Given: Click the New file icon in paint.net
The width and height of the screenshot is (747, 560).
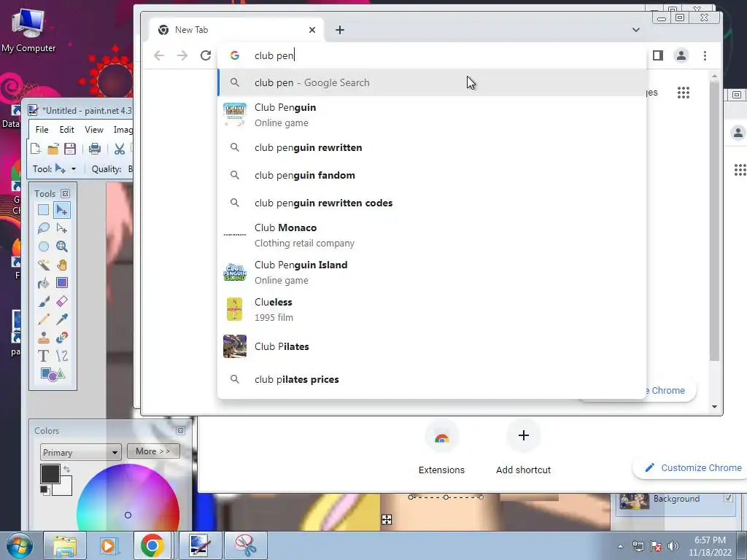Looking at the screenshot, I should pyautogui.click(x=36, y=149).
